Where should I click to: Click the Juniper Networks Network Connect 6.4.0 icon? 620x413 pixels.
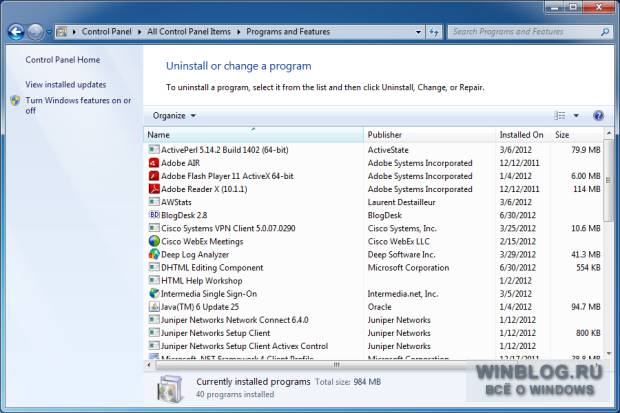(x=154, y=319)
